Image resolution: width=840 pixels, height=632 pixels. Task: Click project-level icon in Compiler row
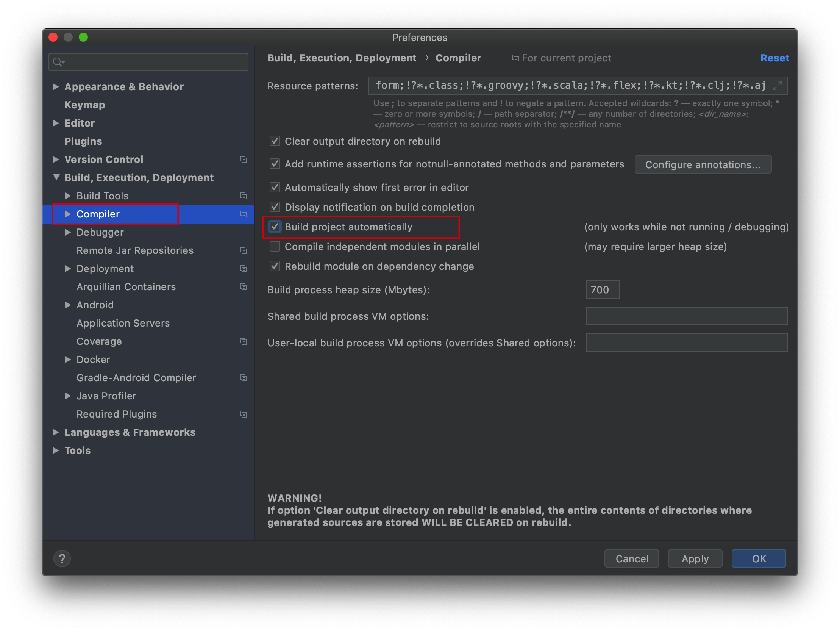pos(244,214)
